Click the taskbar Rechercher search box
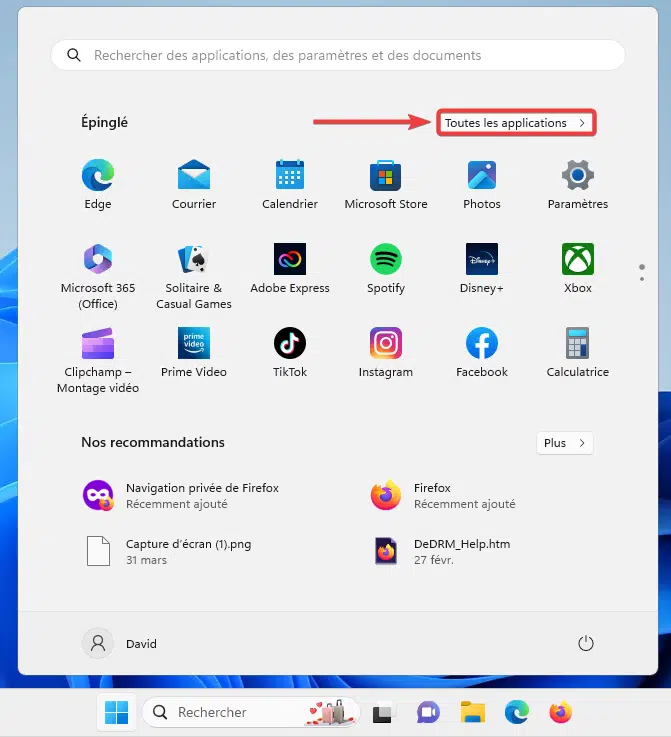671x737 pixels. point(251,713)
